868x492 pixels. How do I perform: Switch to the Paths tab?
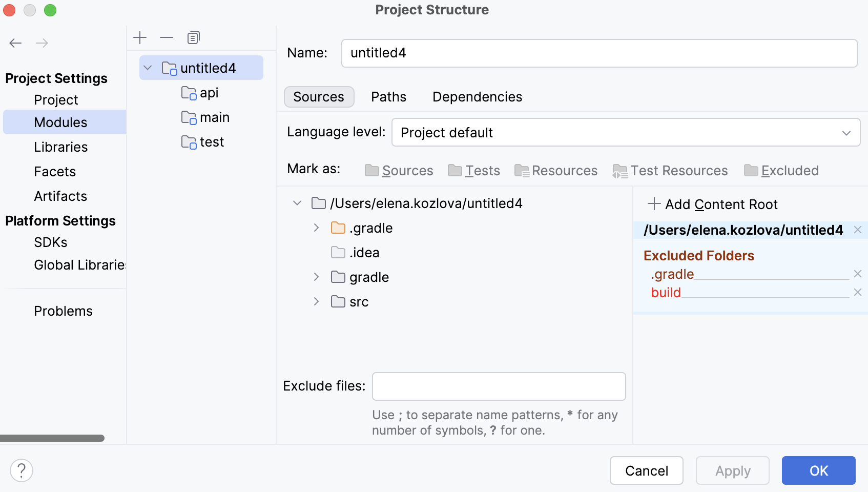click(388, 97)
